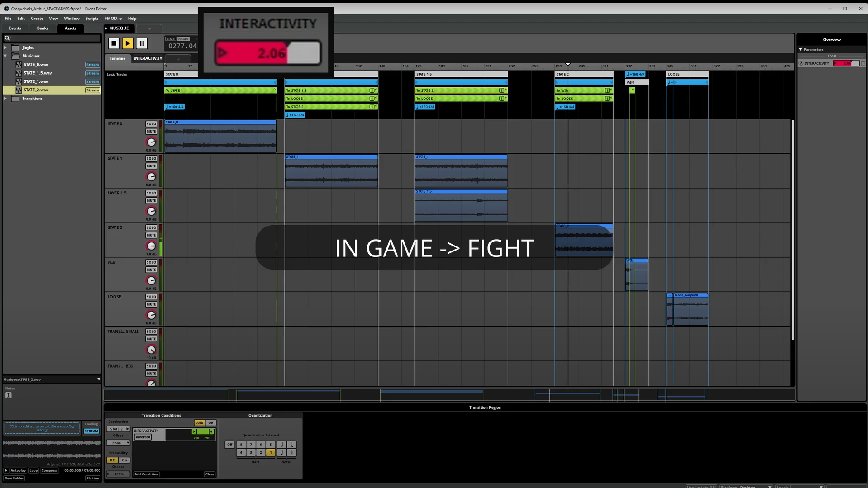Mute the WIN track
This screenshot has width=868, height=488.
(151, 270)
